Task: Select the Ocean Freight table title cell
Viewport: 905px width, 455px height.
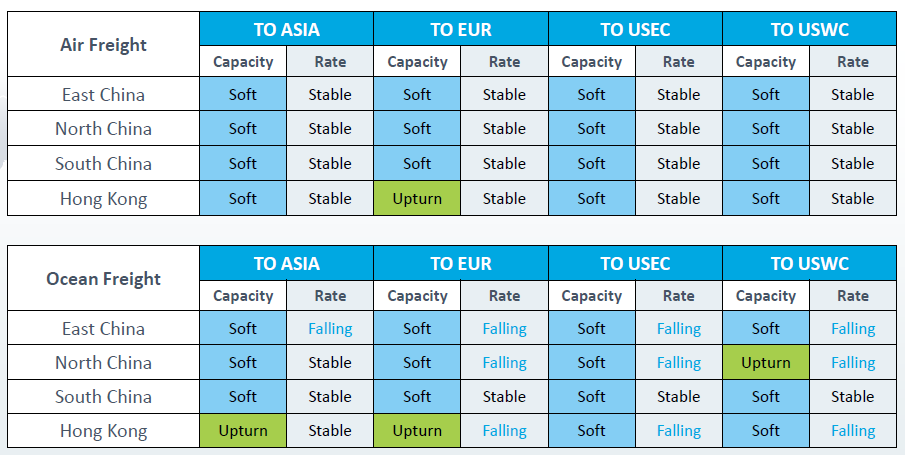Action: click(103, 278)
